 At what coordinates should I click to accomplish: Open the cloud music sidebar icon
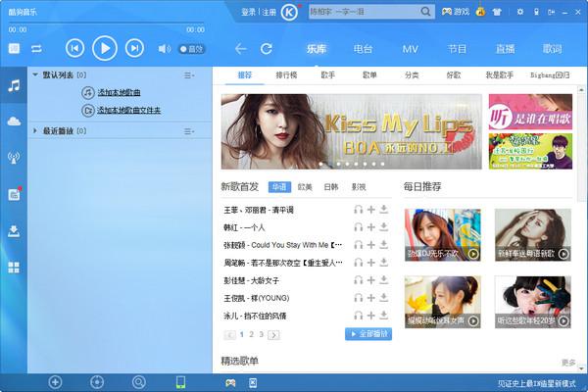click(x=14, y=122)
